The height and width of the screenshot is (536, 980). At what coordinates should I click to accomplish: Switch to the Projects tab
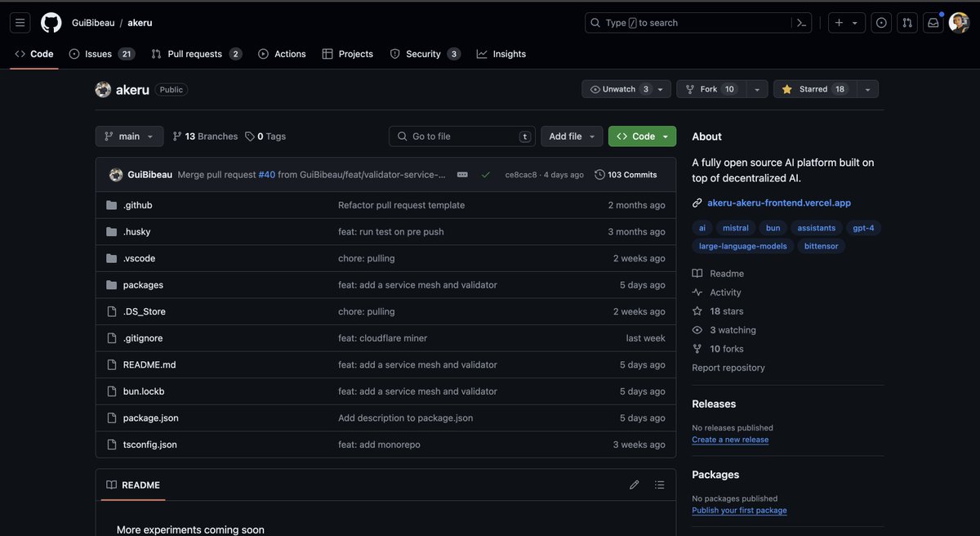tap(347, 54)
